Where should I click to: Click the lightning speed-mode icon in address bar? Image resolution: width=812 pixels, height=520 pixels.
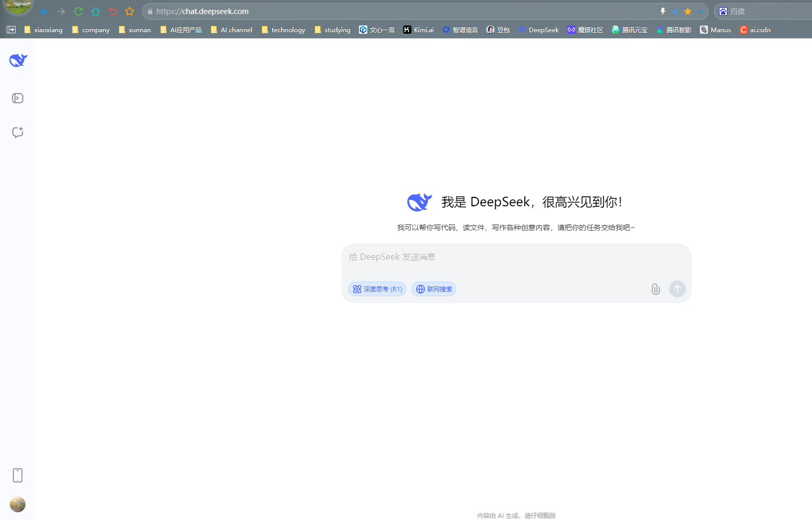tap(663, 11)
